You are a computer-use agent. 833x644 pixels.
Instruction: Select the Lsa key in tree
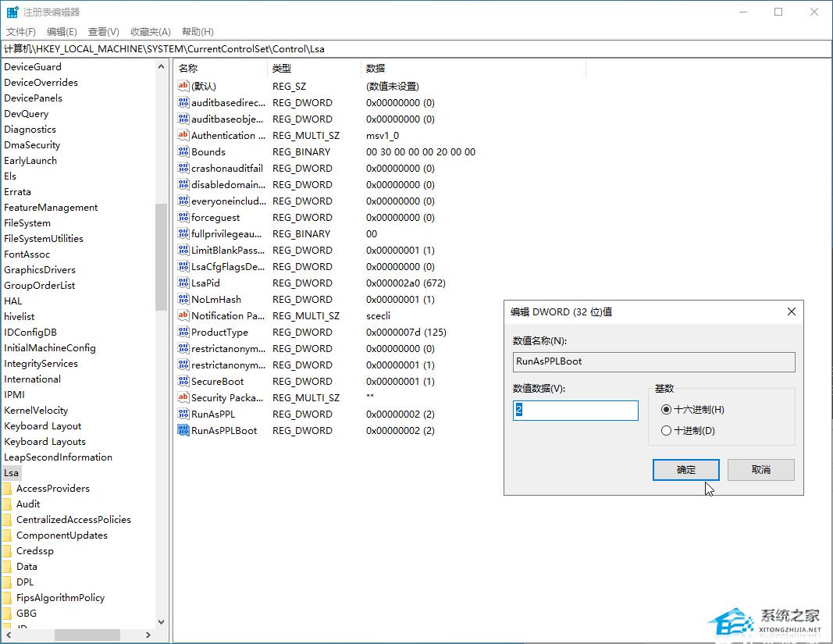coord(11,473)
